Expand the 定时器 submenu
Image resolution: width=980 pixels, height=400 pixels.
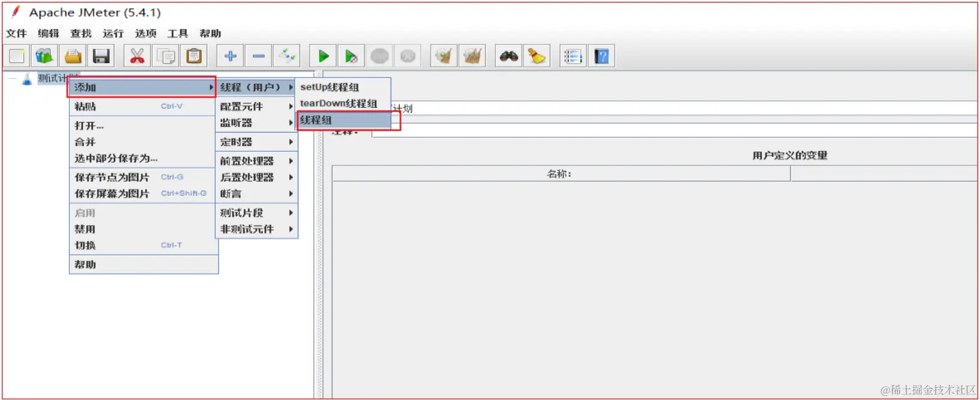tap(256, 142)
